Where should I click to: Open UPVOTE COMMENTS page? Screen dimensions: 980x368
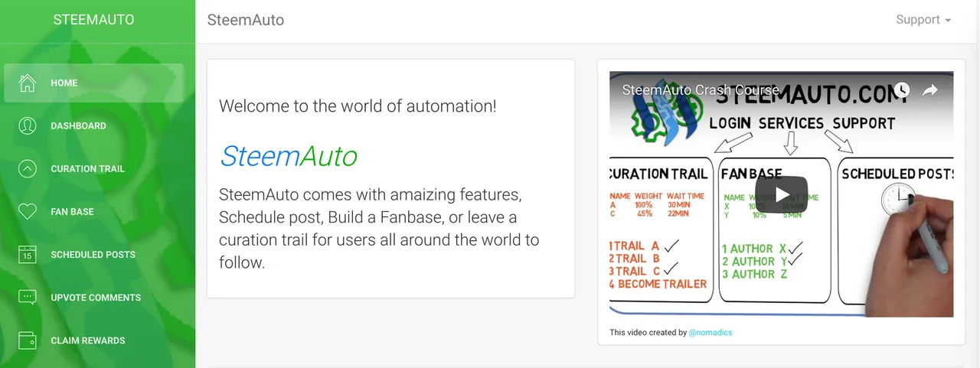[x=93, y=297]
